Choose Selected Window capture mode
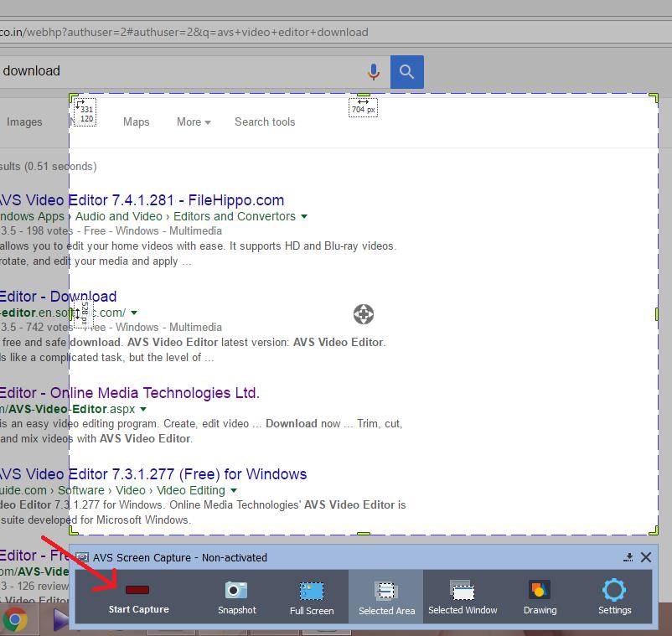672x636 pixels. click(463, 597)
